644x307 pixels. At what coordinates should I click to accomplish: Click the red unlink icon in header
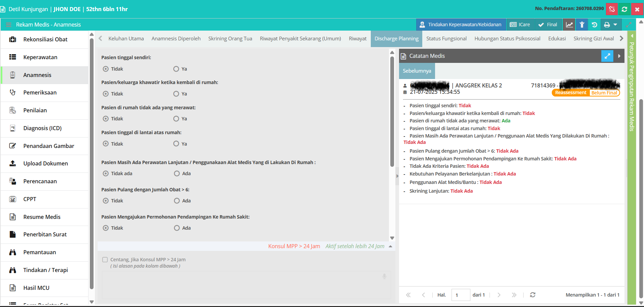(x=612, y=9)
